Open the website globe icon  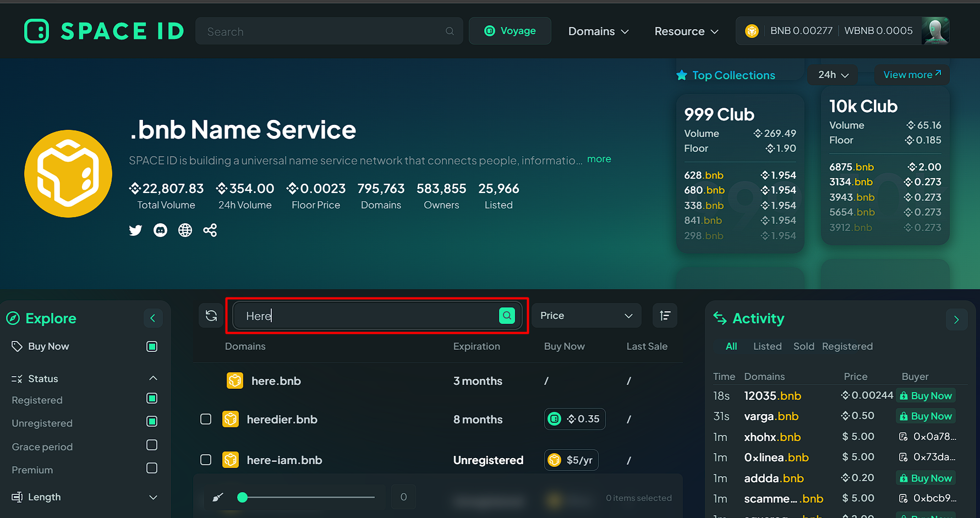(x=185, y=230)
